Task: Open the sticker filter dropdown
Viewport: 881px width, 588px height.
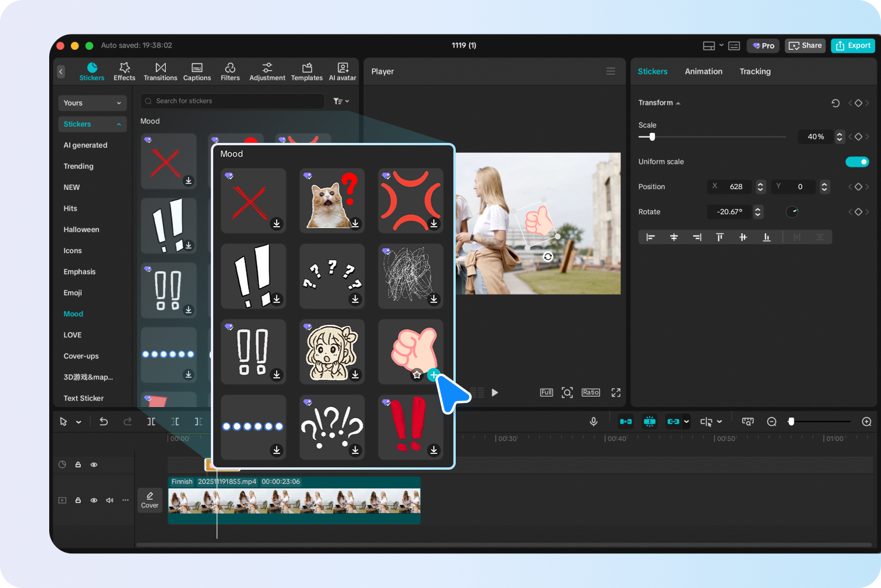Action: (341, 101)
